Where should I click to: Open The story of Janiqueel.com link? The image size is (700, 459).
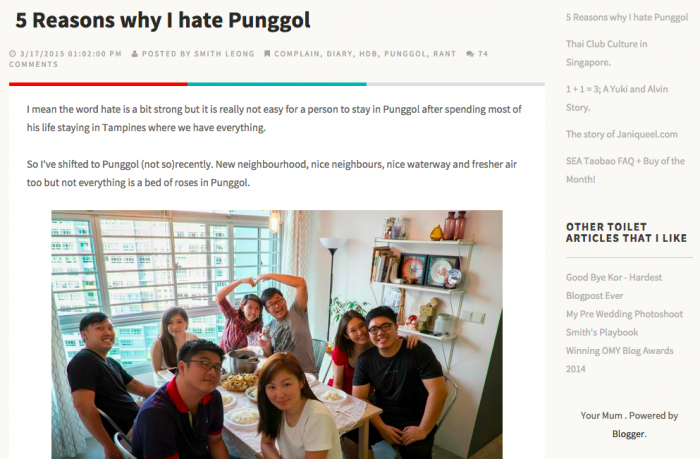621,134
